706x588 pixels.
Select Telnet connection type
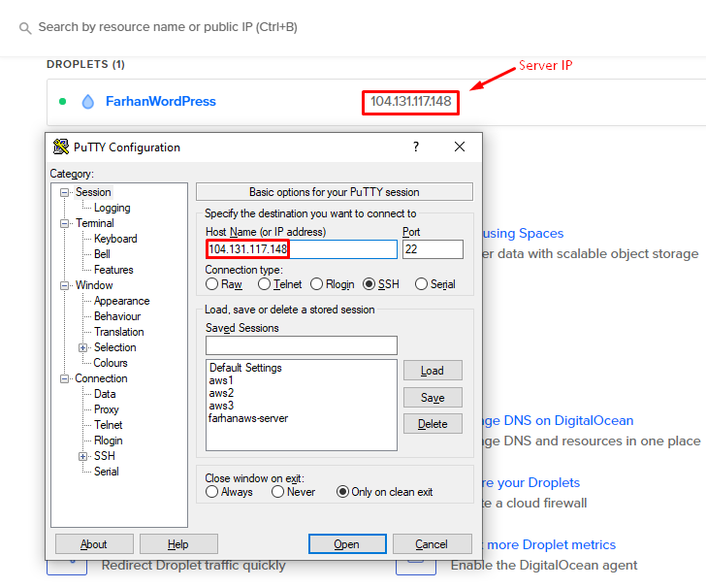[264, 284]
